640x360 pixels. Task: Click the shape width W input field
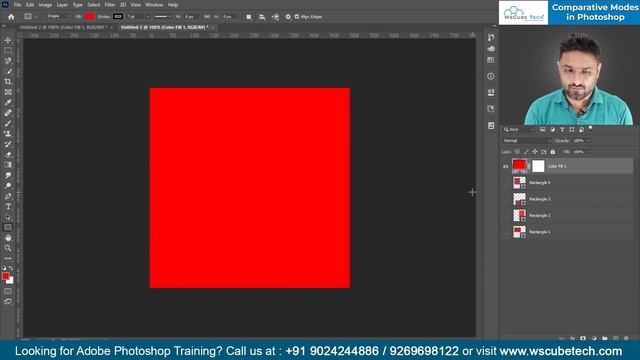pyautogui.click(x=190, y=17)
